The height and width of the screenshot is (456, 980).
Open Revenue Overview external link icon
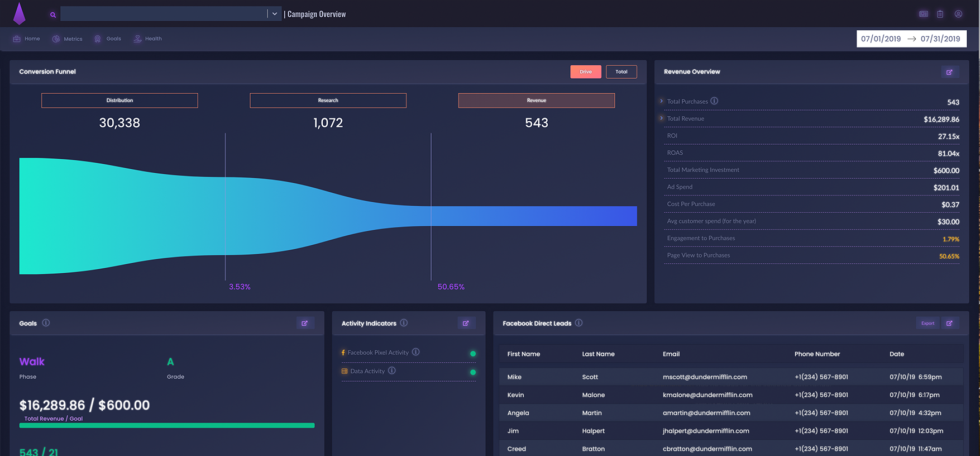pos(949,72)
